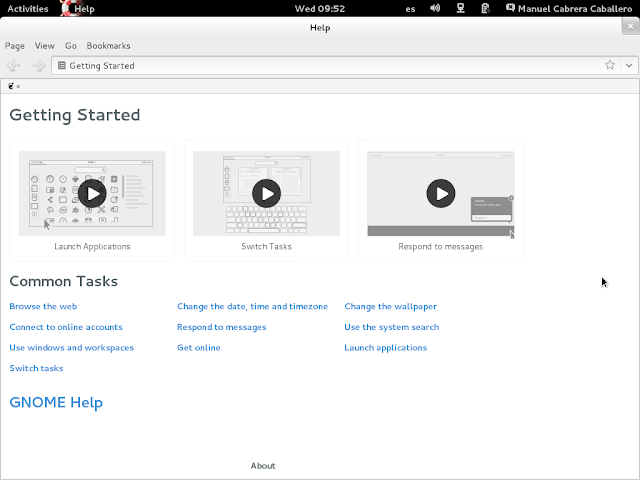Viewport: 640px width, 480px height.
Task: Open the View menu
Action: click(x=44, y=46)
